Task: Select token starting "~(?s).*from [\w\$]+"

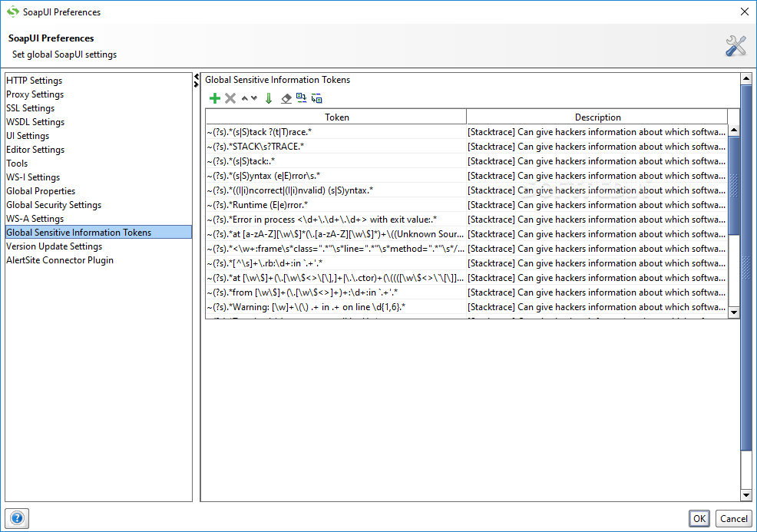Action: pos(336,292)
